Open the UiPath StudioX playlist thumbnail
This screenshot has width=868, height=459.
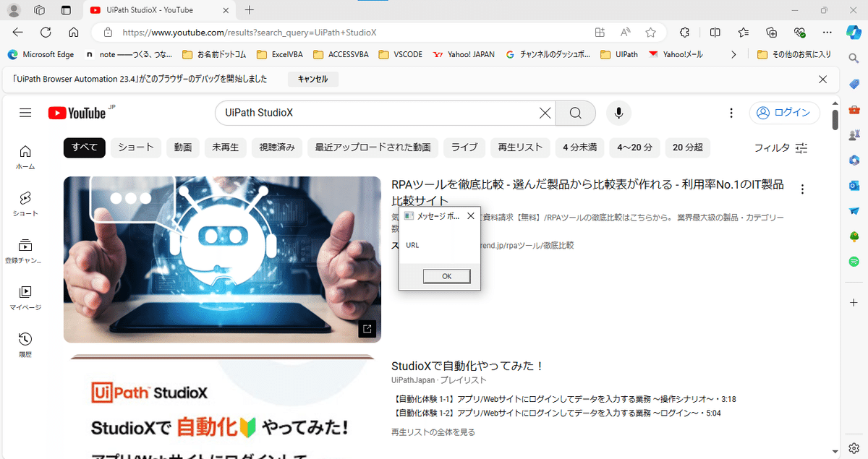point(222,406)
